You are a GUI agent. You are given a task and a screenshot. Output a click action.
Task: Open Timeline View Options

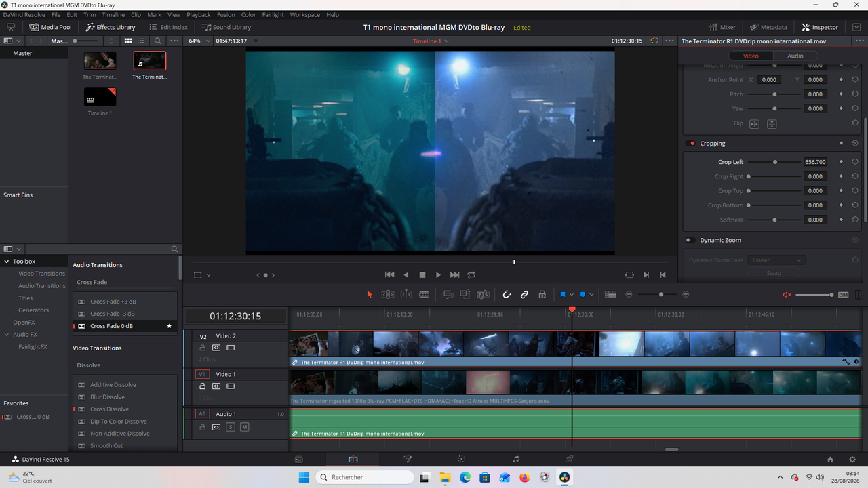(610, 294)
